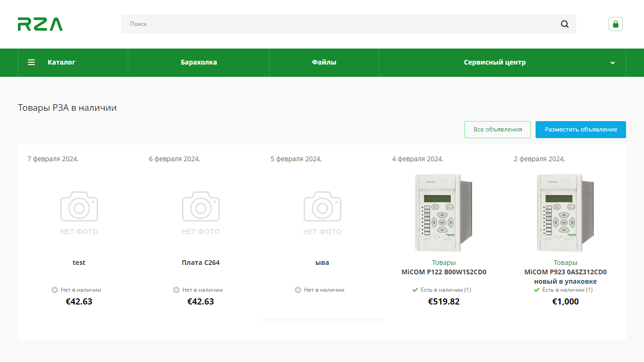Open the MiCOM P923 product image

566,213
